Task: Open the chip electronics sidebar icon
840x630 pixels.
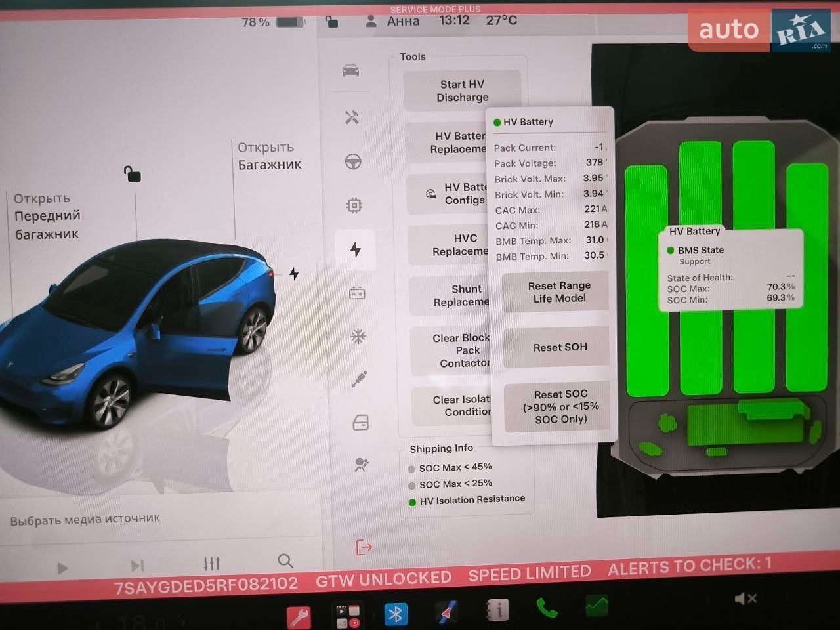Action: pyautogui.click(x=354, y=205)
